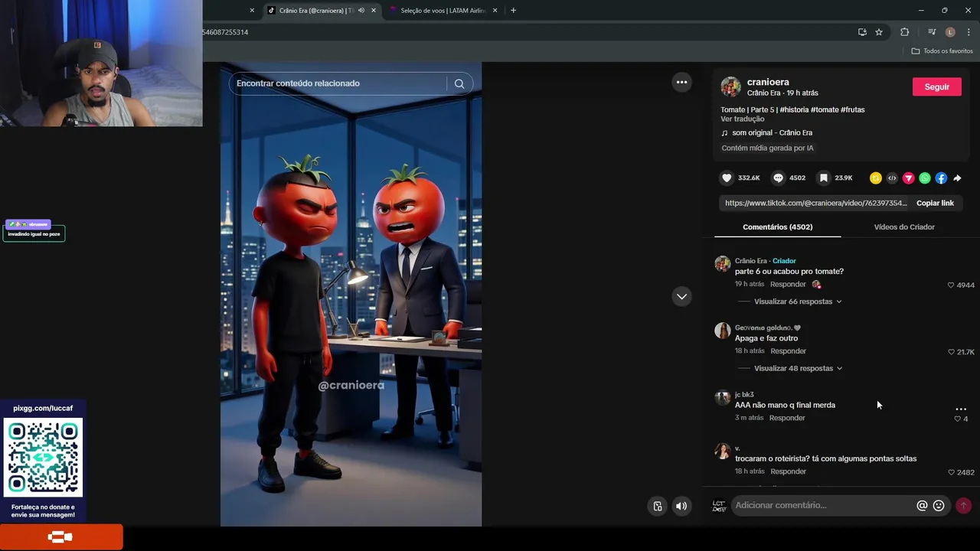Click the Copiar link button

[x=935, y=203]
